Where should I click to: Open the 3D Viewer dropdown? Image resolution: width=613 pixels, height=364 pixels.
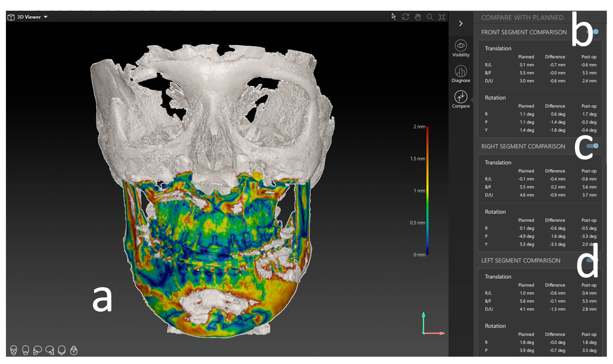[46, 17]
